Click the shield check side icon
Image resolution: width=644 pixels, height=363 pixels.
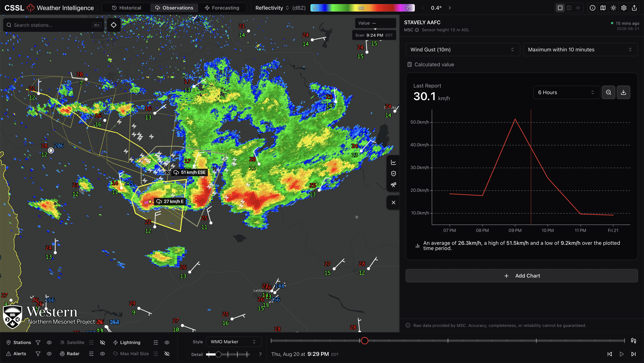pos(393,173)
